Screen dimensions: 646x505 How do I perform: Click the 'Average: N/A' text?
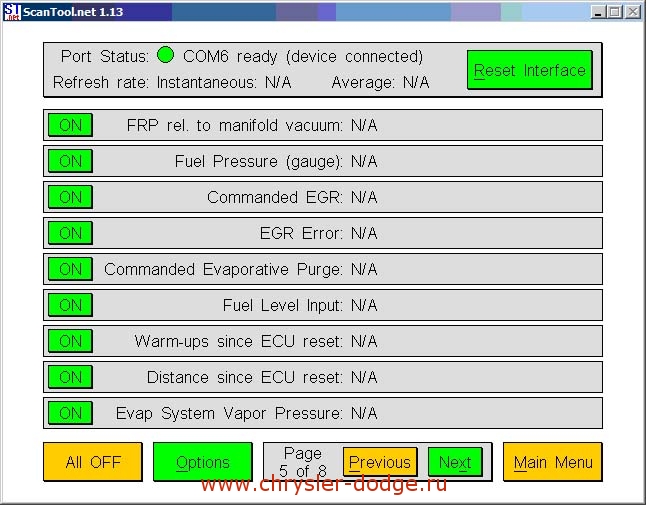(x=380, y=82)
